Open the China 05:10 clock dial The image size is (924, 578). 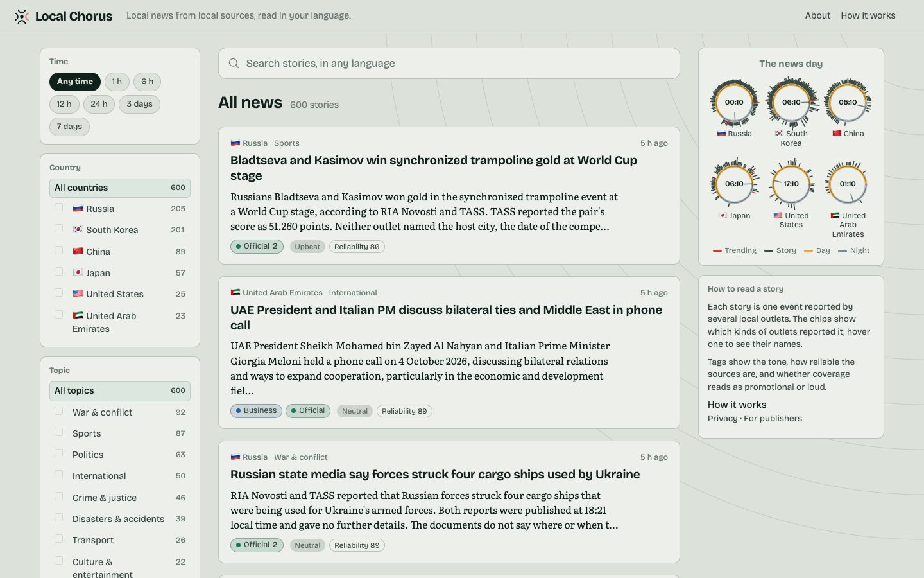pyautogui.click(x=848, y=103)
